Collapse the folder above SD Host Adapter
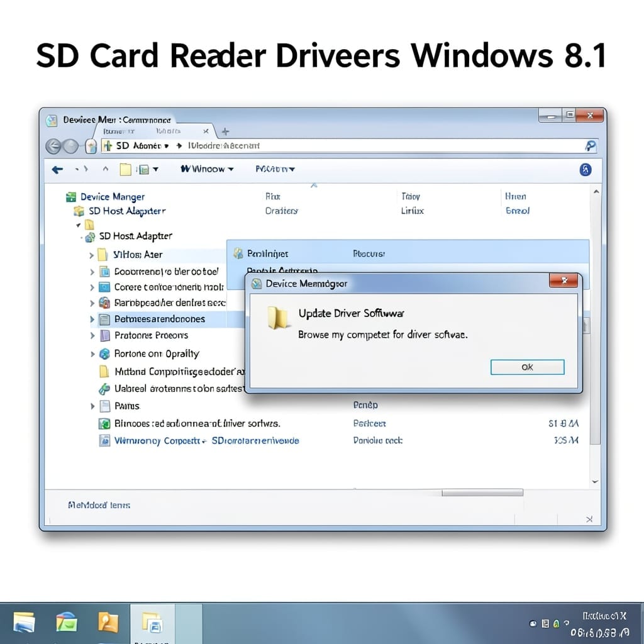This screenshot has width=644, height=644. click(x=78, y=225)
